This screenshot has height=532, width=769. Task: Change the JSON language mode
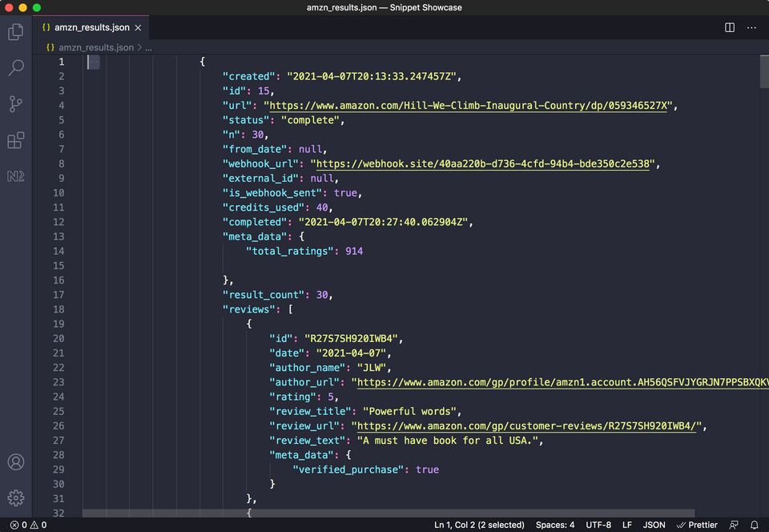(x=654, y=525)
